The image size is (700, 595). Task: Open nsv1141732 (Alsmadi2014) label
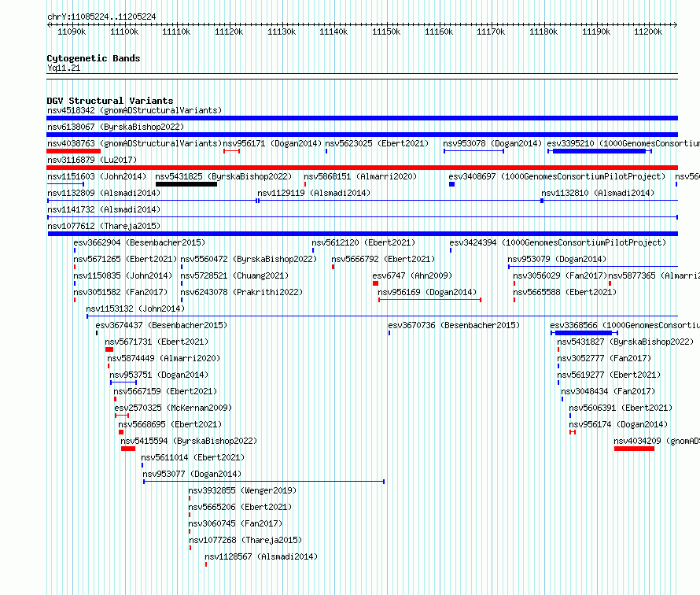tap(104, 209)
